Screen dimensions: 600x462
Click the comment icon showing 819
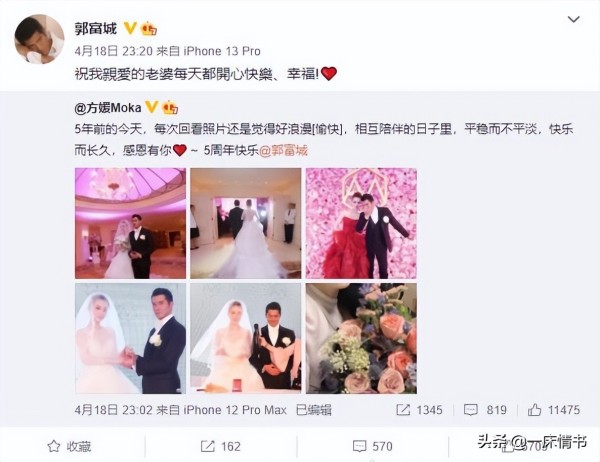click(x=471, y=410)
